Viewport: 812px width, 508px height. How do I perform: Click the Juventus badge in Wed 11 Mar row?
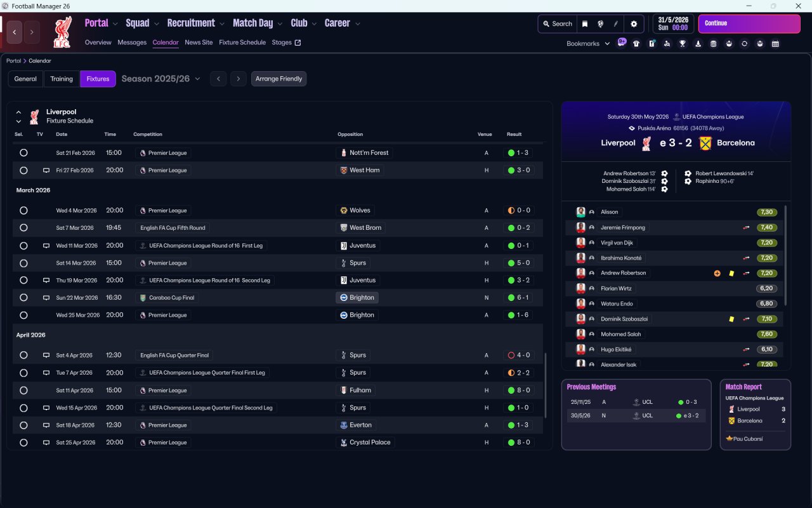[x=344, y=245]
